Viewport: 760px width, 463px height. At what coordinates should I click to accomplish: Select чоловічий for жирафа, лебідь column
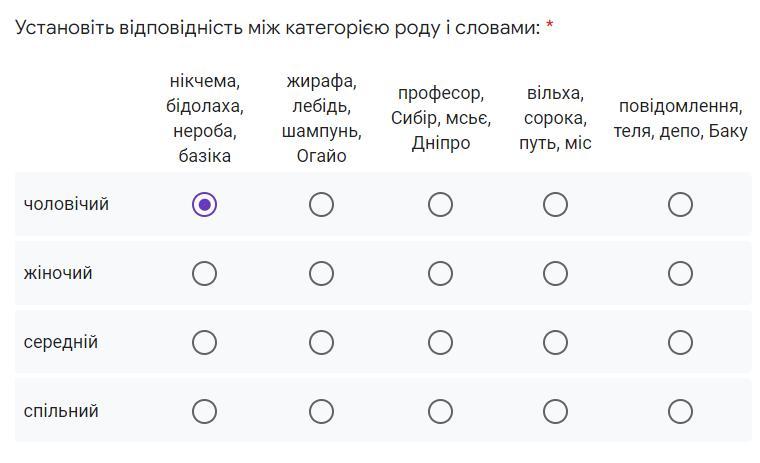[x=321, y=204]
